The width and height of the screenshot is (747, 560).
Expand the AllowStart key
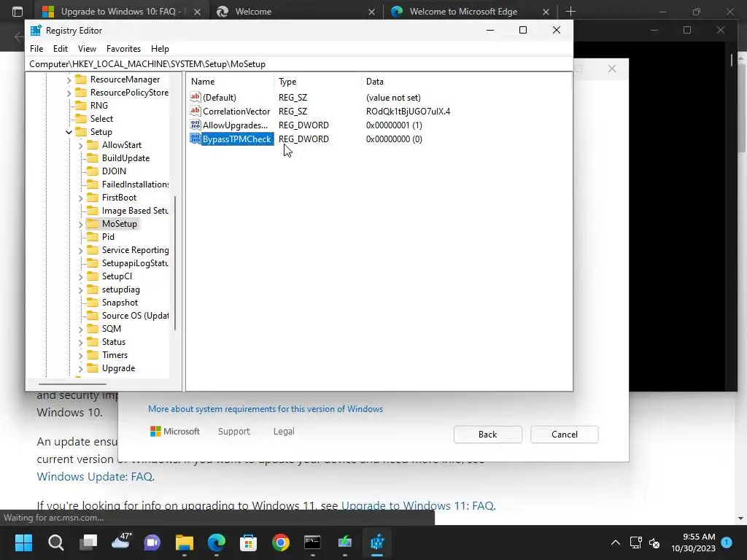[80, 145]
